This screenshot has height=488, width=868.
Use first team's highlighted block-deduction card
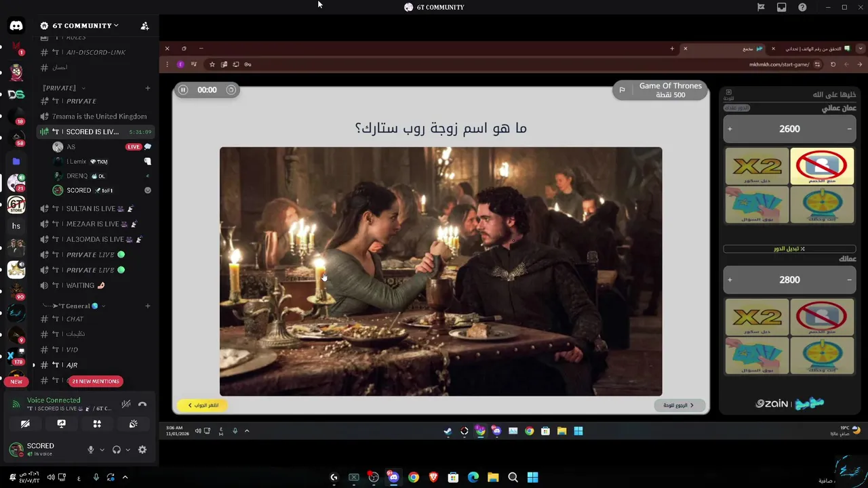point(822,166)
